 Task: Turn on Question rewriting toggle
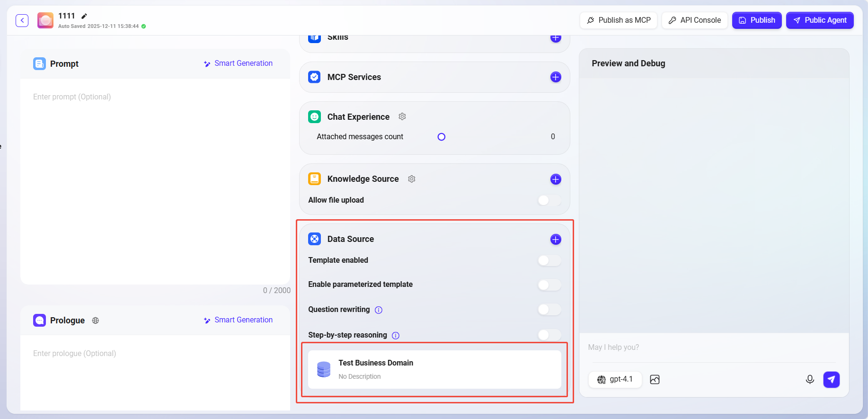tap(549, 310)
